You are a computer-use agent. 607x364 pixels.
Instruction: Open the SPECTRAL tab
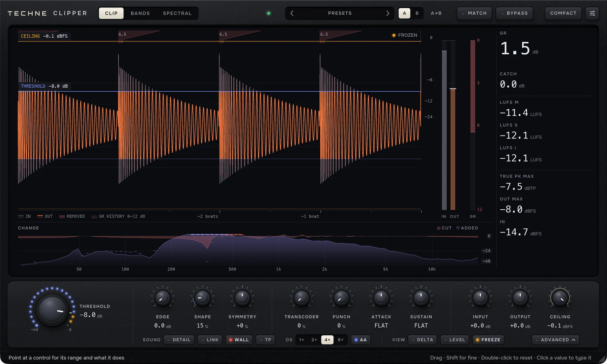[x=177, y=13]
